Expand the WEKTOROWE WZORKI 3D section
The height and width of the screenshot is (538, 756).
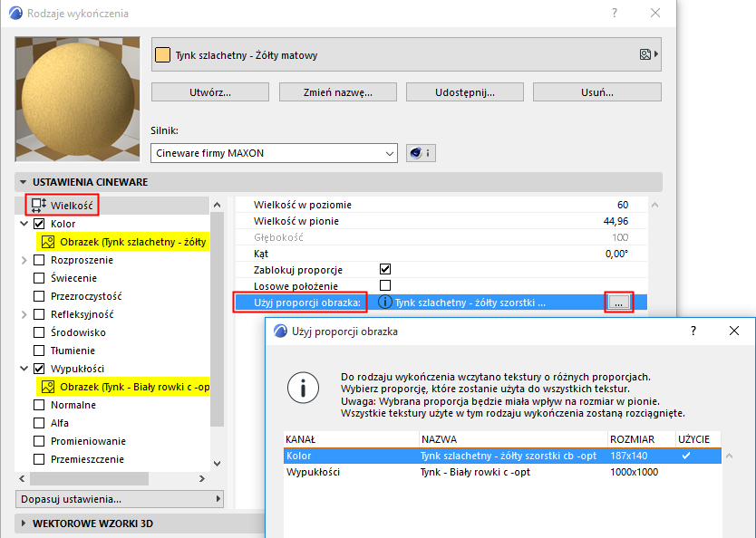[x=23, y=524]
